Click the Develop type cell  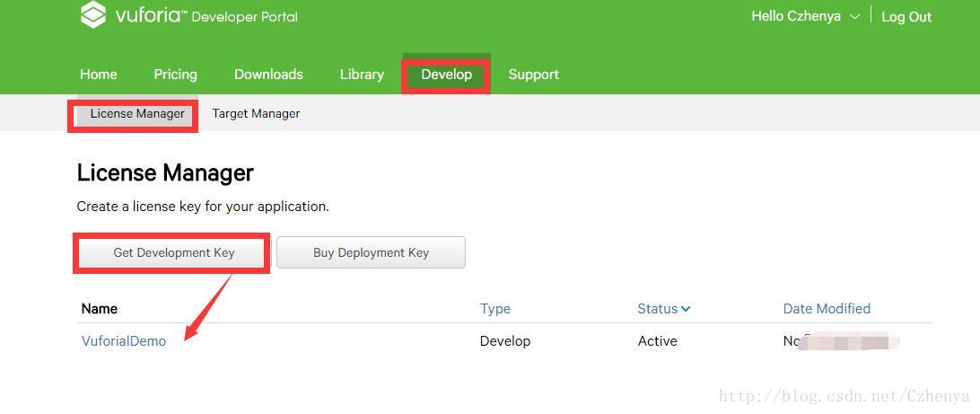[505, 341]
